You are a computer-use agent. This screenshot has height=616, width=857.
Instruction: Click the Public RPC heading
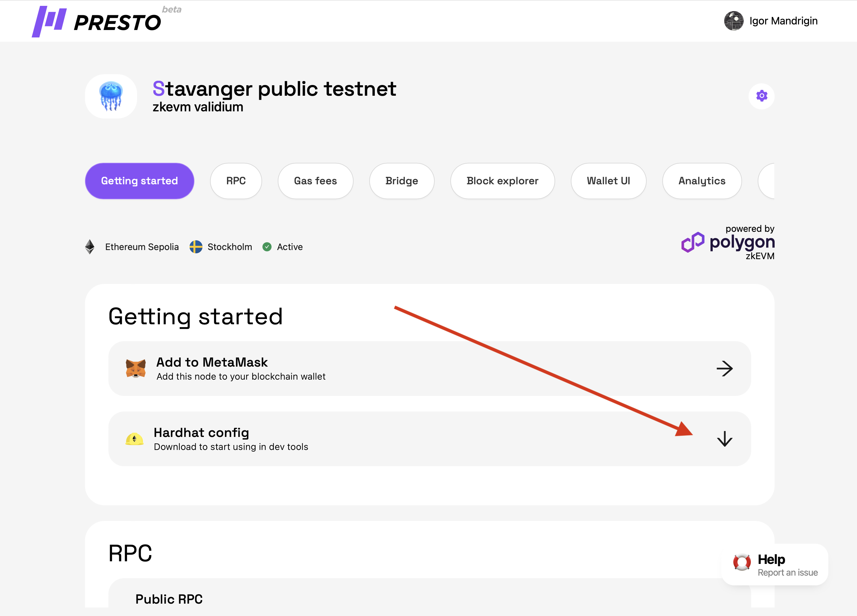169,599
